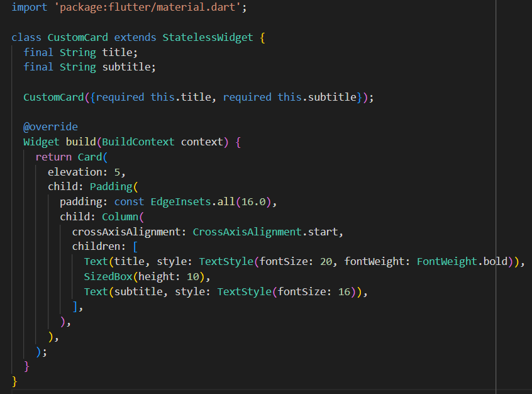Click the 'extends' keyword
Screen dimensions: 532x394
pos(135,37)
